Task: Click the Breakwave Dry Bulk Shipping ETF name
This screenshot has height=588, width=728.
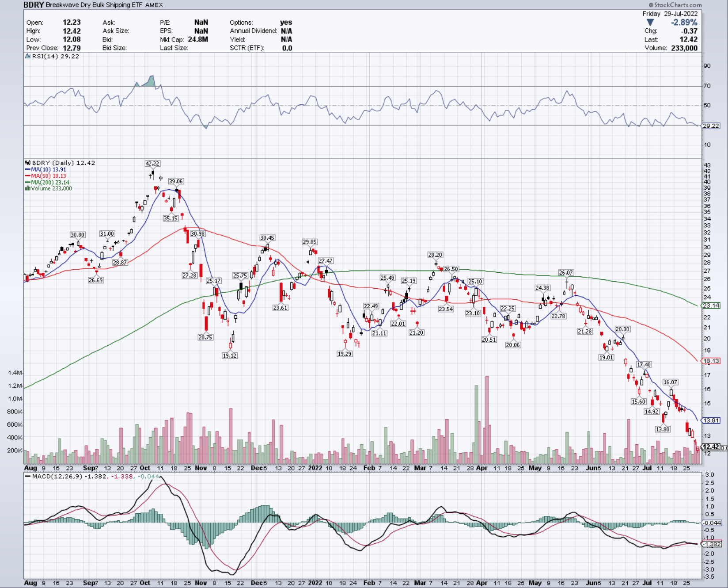Action: [95, 5]
